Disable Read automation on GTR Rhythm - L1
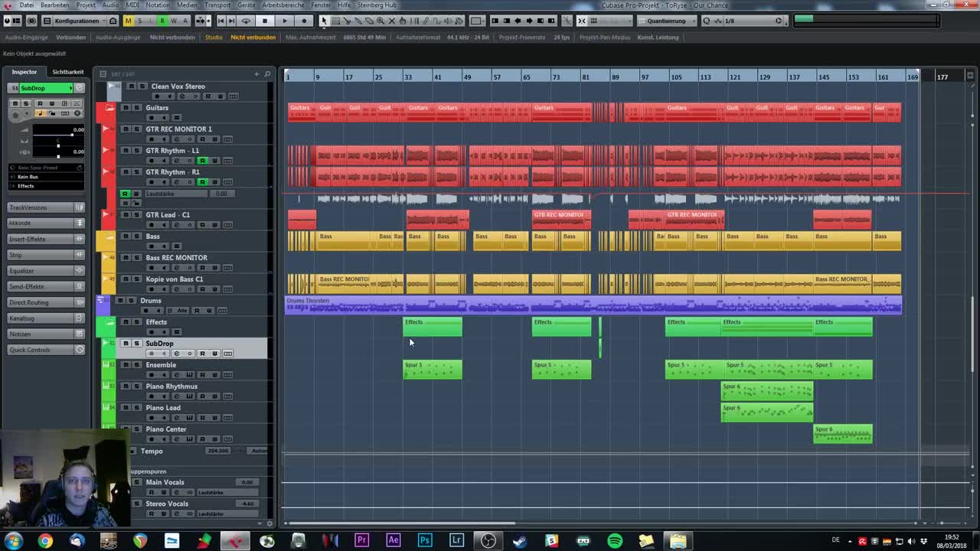The width and height of the screenshot is (980, 551). tap(202, 161)
